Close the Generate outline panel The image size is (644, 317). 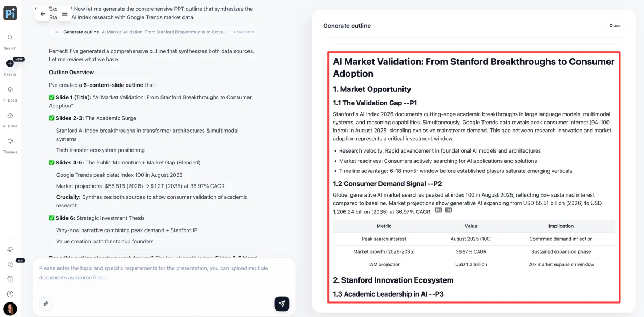(615, 26)
